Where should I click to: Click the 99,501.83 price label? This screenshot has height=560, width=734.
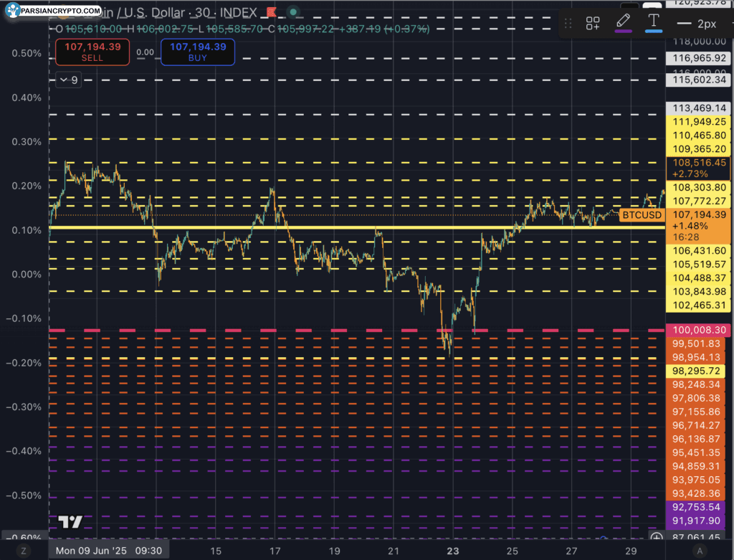tap(695, 343)
